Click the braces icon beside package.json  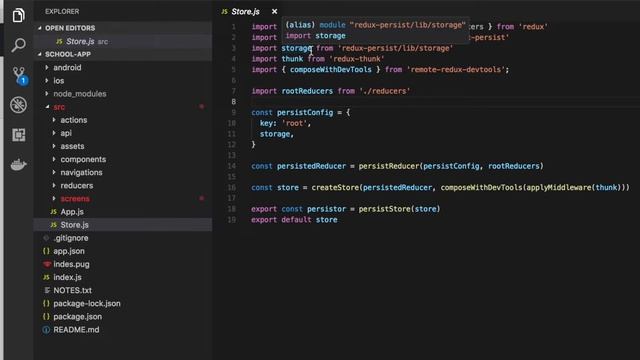46,316
